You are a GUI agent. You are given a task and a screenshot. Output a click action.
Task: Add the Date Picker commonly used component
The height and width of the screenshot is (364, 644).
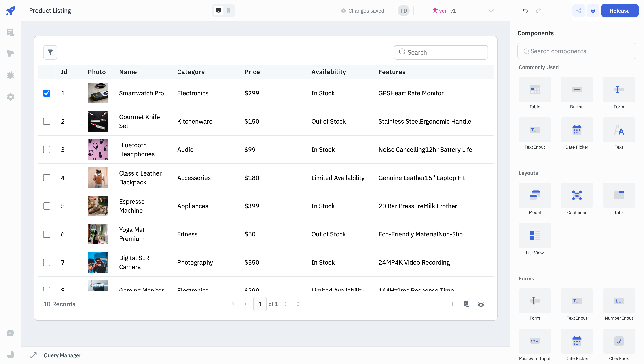(576, 130)
